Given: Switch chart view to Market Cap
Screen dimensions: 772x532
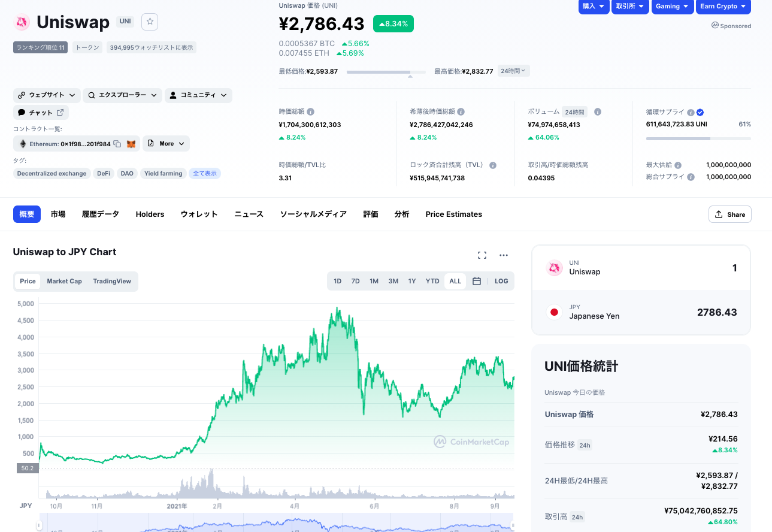Looking at the screenshot, I should (x=64, y=281).
